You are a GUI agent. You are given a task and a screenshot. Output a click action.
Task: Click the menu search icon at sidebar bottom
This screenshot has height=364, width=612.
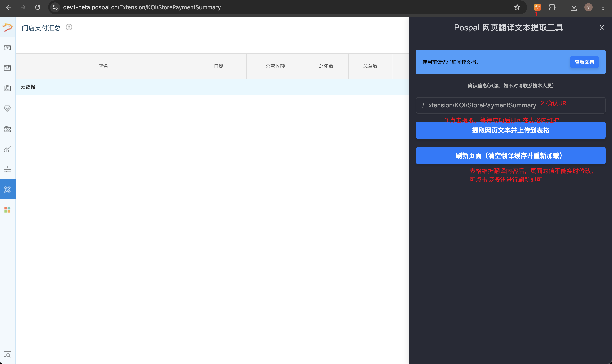point(7,355)
